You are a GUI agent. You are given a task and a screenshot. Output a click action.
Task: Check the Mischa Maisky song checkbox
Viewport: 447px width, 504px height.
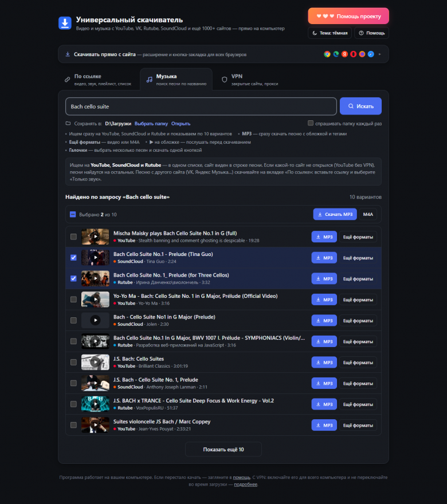click(74, 237)
